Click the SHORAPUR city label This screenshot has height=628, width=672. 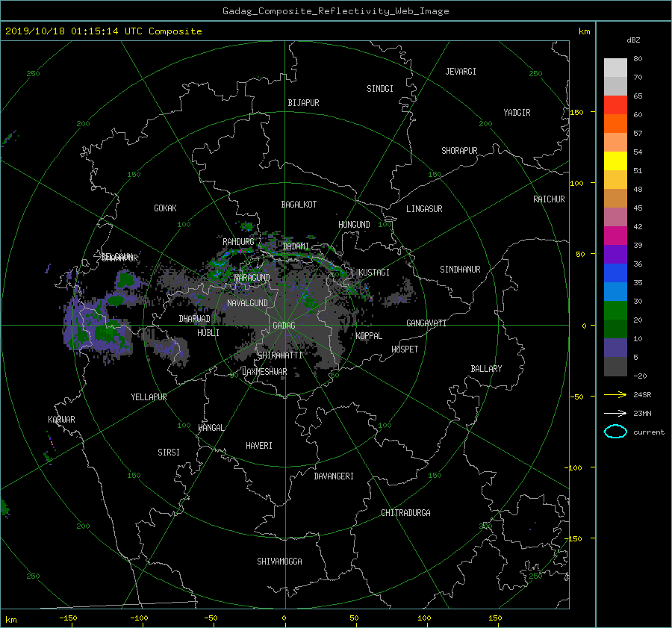(x=459, y=151)
